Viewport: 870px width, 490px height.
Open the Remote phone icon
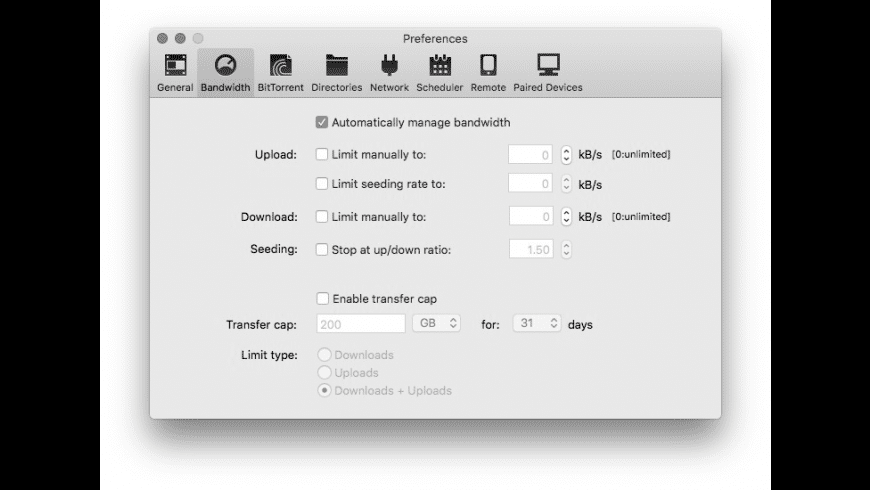[488, 65]
